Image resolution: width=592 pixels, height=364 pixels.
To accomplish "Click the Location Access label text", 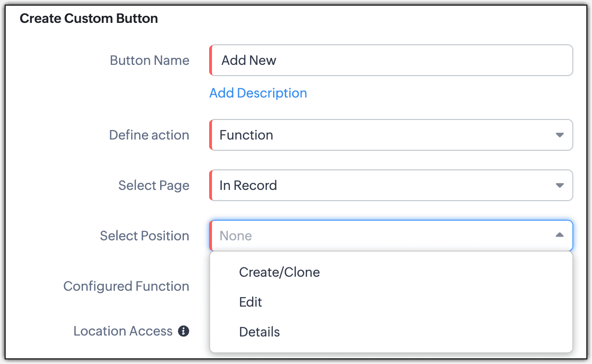I will (123, 331).
